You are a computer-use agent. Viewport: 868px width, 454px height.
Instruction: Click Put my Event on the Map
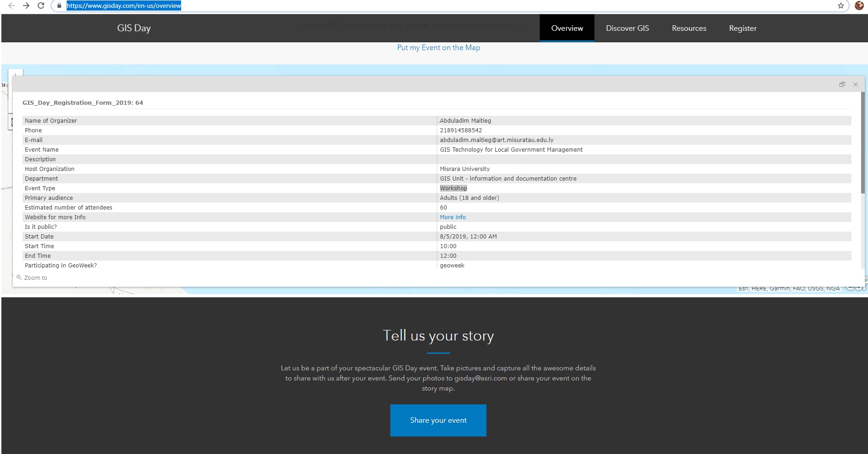click(x=439, y=47)
